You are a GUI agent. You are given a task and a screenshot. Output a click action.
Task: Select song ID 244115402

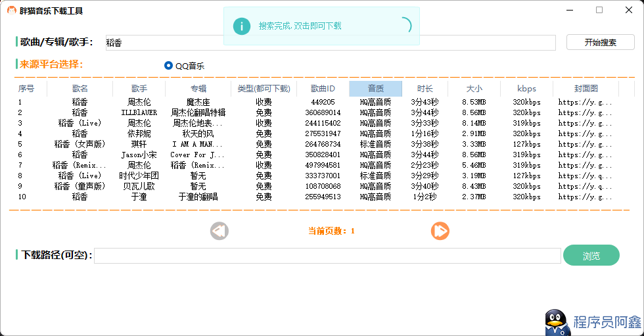[323, 123]
